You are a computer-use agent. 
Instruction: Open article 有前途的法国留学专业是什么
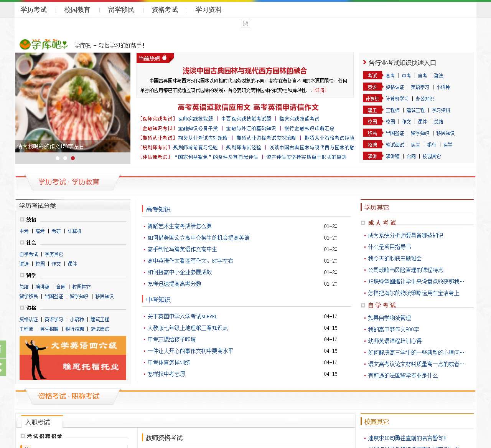tap(403, 375)
